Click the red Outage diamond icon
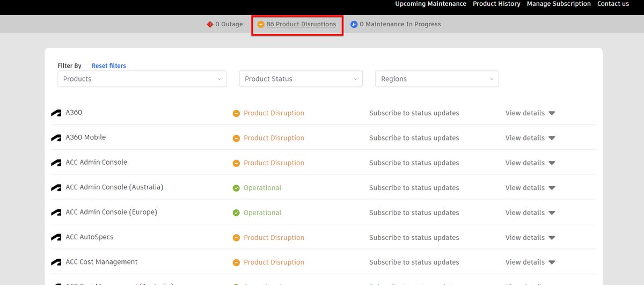The image size is (644, 285). [210, 24]
